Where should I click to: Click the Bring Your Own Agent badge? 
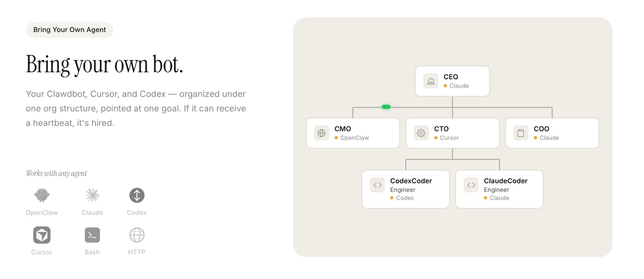70,30
